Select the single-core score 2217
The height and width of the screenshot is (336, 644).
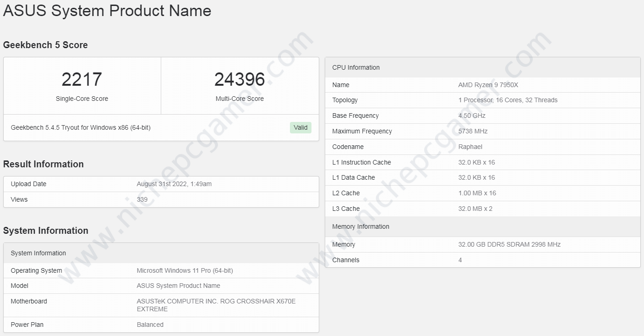click(x=82, y=79)
